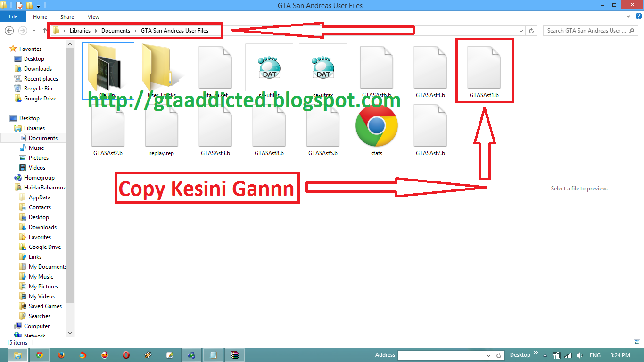The height and width of the screenshot is (362, 644).
Task: Select the sa-utrax DAT file icon
Action: coord(323,67)
